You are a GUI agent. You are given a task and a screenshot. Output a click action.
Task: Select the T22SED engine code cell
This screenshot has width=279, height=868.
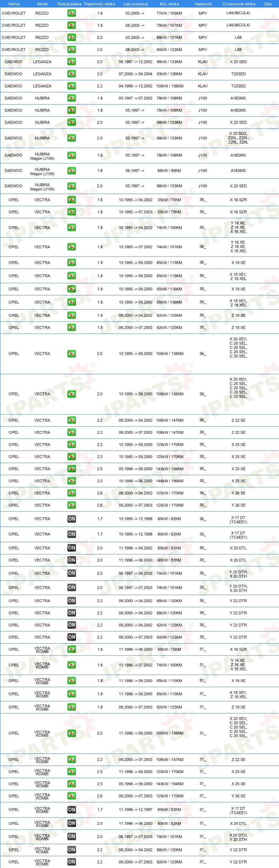[x=238, y=86]
